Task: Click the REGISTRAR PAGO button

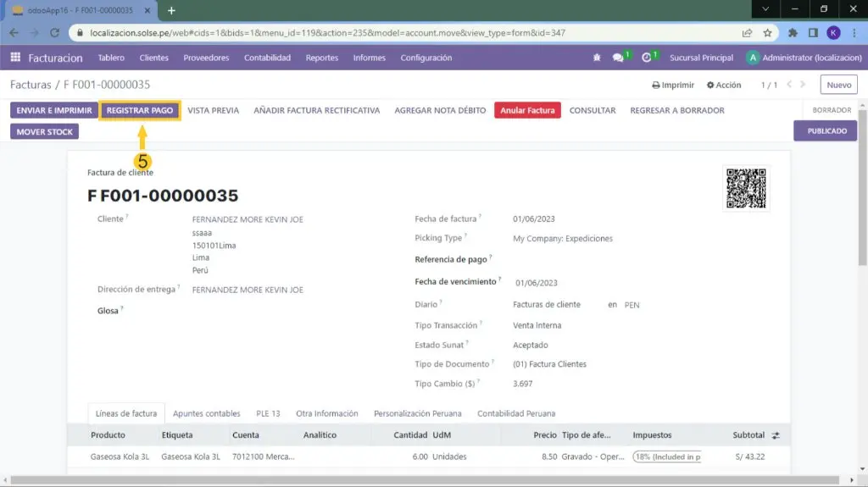Action: tap(140, 110)
